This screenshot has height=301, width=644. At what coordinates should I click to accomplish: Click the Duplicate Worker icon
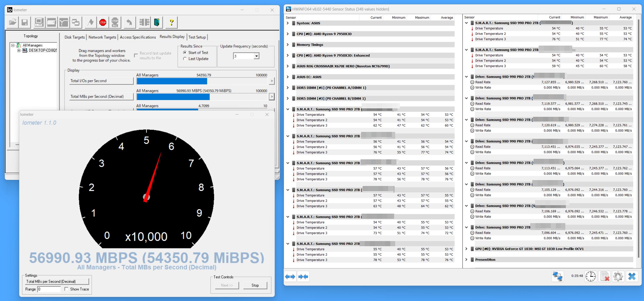[x=76, y=23]
